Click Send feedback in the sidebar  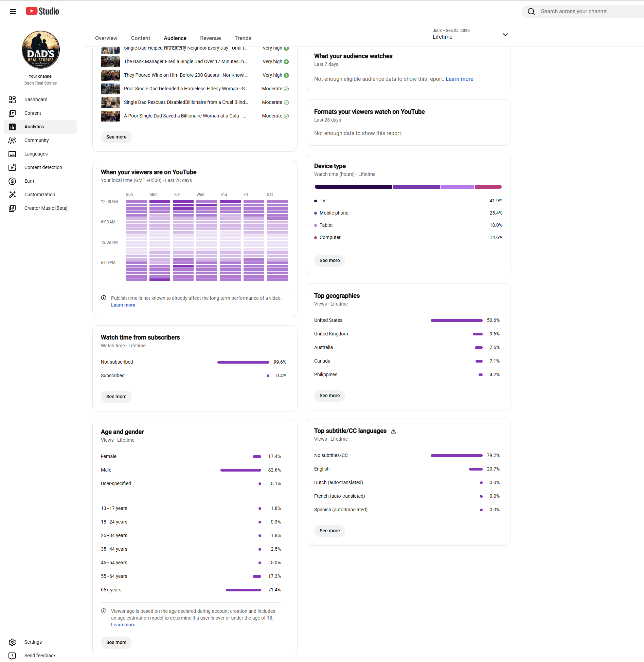41,656
